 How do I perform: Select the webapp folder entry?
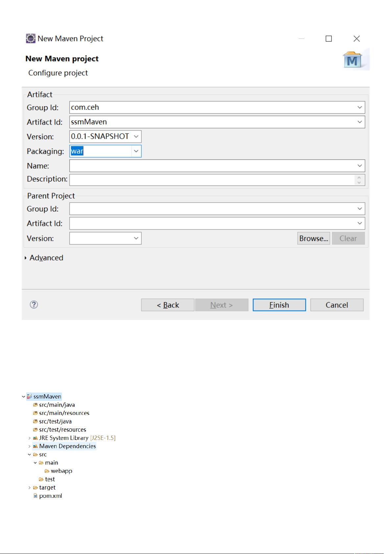click(61, 471)
